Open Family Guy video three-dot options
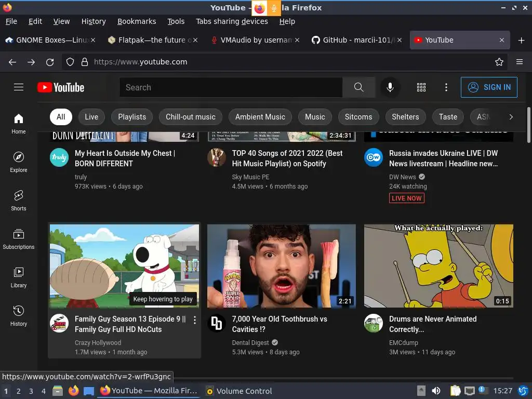This screenshot has width=532, height=399. (195, 320)
